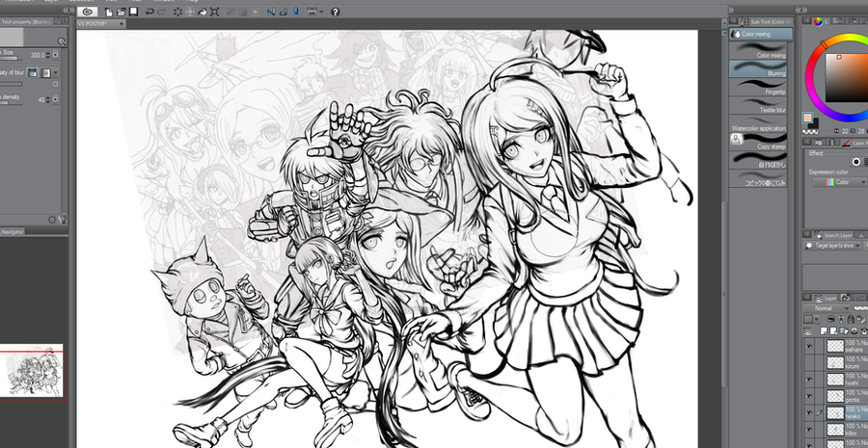The width and height of the screenshot is (868, 448).
Task: Enable the Border effect circle icon
Action: click(x=855, y=162)
